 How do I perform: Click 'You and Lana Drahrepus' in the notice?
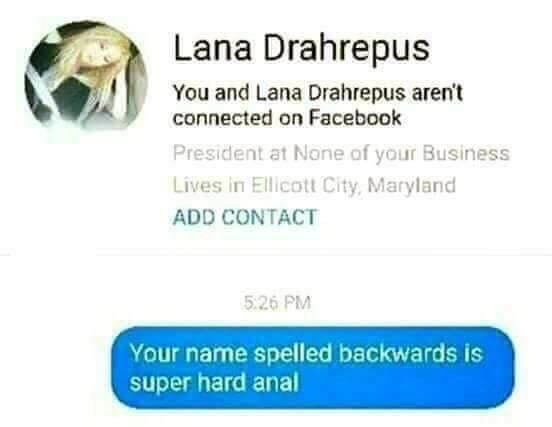tap(289, 93)
